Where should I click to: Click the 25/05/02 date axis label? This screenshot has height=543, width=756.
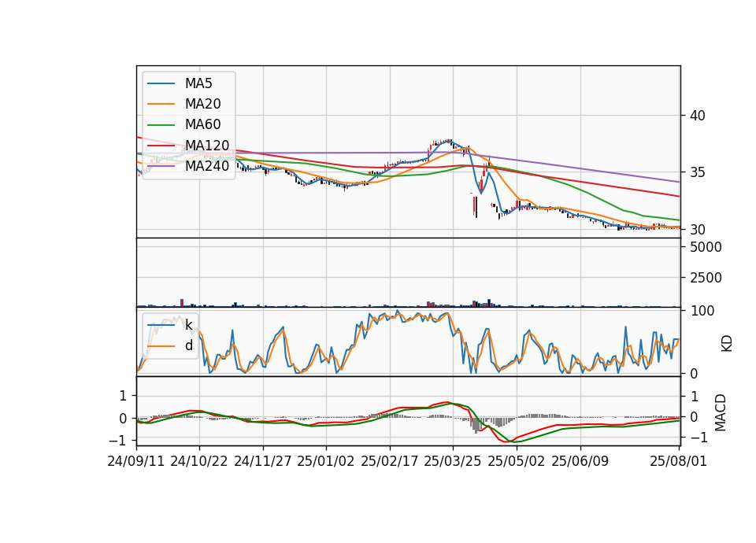[x=517, y=462]
